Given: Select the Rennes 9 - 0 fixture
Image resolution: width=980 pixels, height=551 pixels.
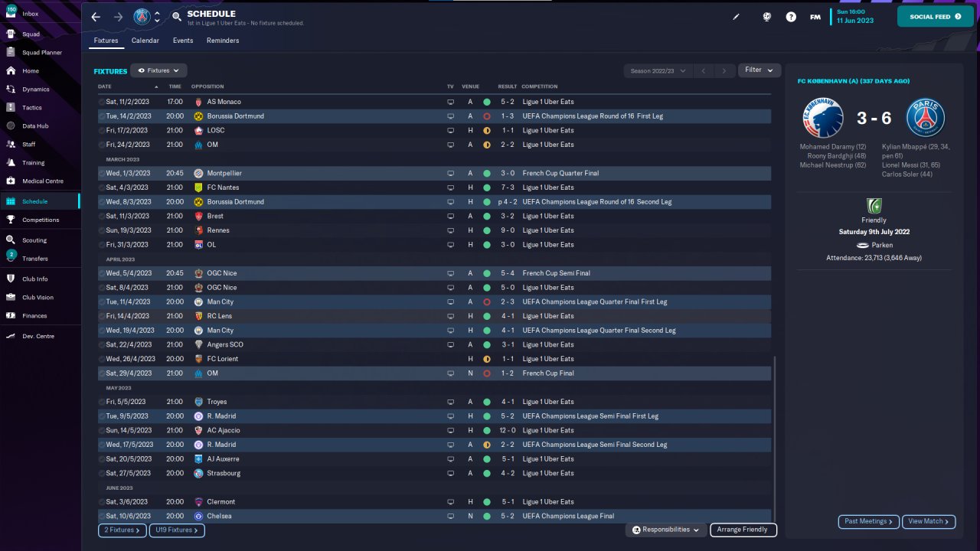Looking at the screenshot, I should point(434,230).
